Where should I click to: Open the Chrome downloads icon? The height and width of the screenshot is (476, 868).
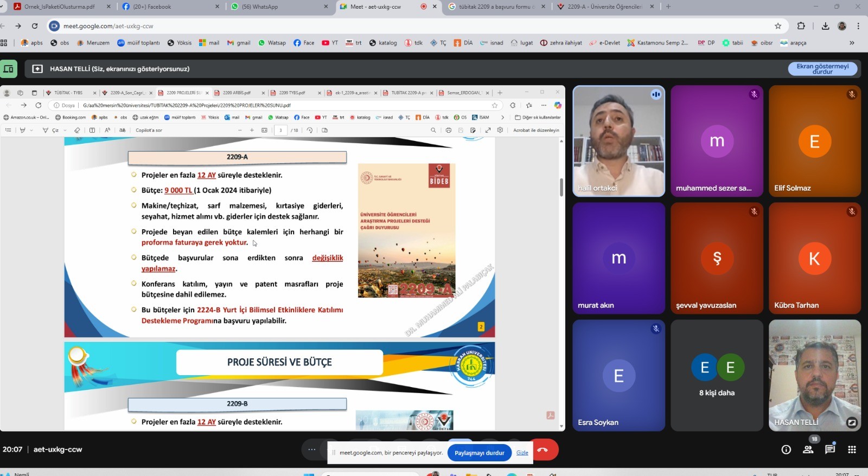tap(825, 26)
